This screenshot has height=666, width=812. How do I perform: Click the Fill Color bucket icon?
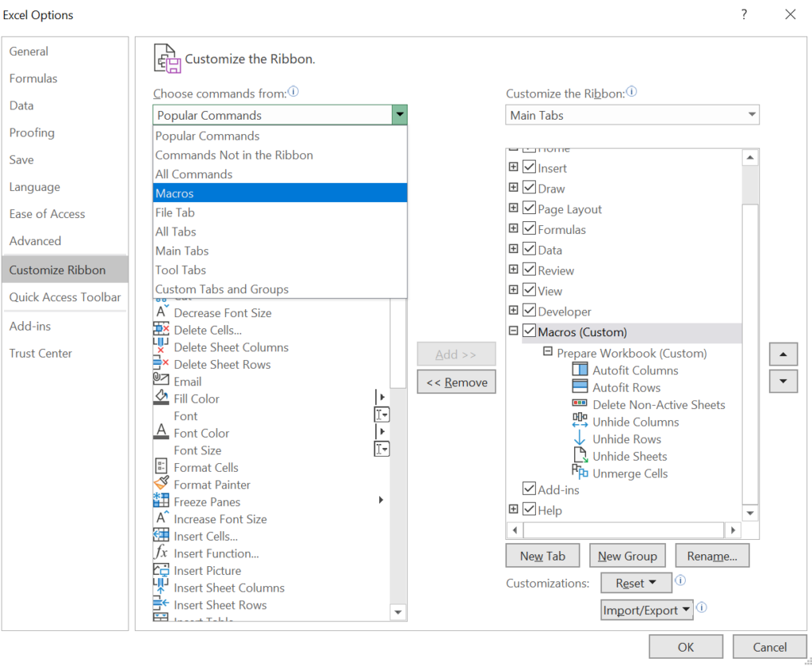(x=161, y=398)
